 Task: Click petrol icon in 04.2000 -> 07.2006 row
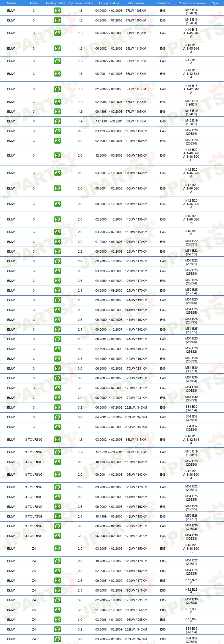[x=57, y=20]
